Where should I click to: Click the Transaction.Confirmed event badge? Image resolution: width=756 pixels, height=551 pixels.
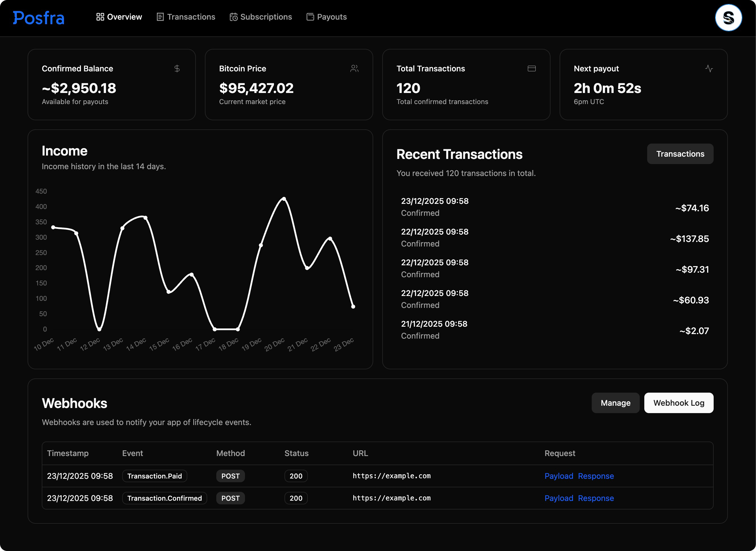pyautogui.click(x=164, y=498)
